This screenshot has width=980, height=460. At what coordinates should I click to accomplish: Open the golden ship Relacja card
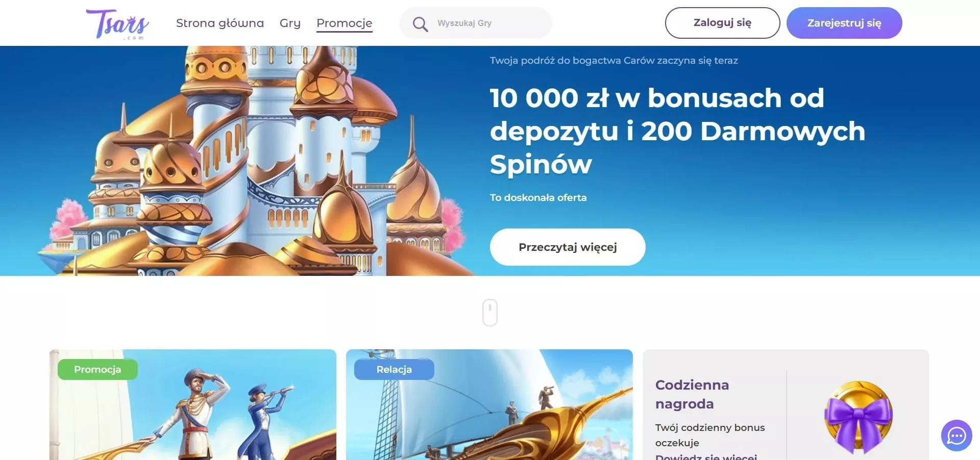click(x=489, y=405)
